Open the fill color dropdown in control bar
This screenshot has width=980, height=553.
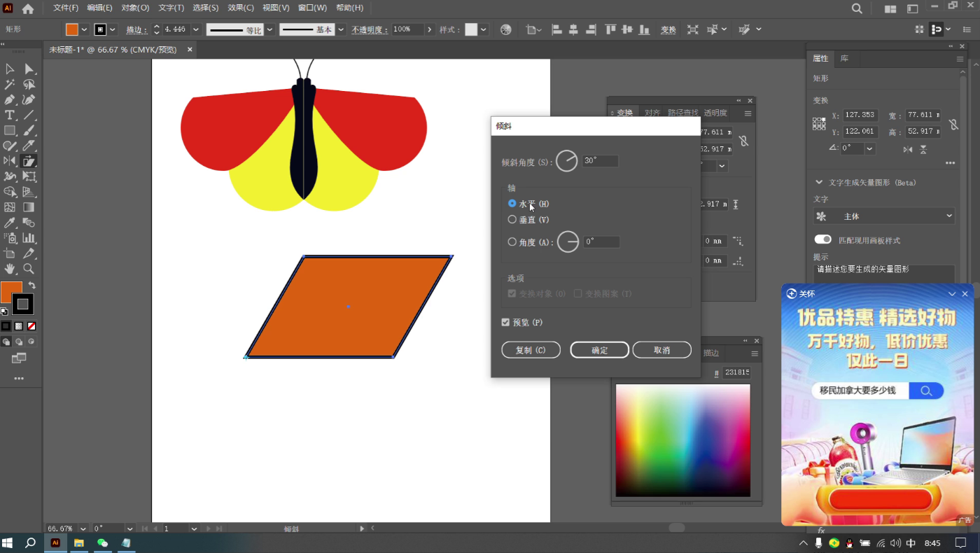(x=84, y=29)
